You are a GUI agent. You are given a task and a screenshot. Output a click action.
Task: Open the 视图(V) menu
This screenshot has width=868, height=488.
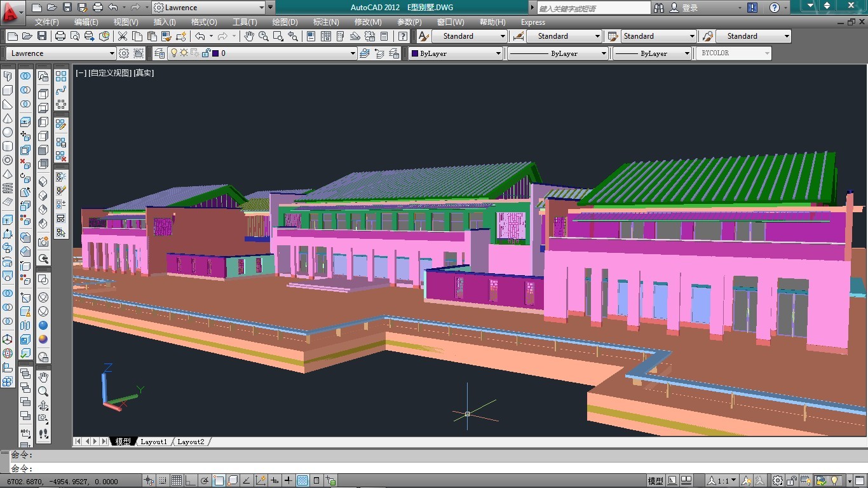[x=126, y=22]
